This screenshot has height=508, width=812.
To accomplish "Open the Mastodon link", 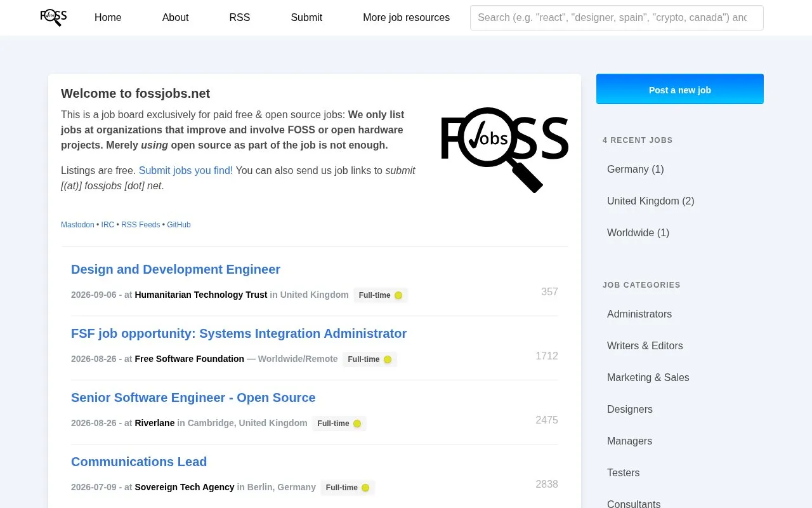I will click(x=77, y=225).
